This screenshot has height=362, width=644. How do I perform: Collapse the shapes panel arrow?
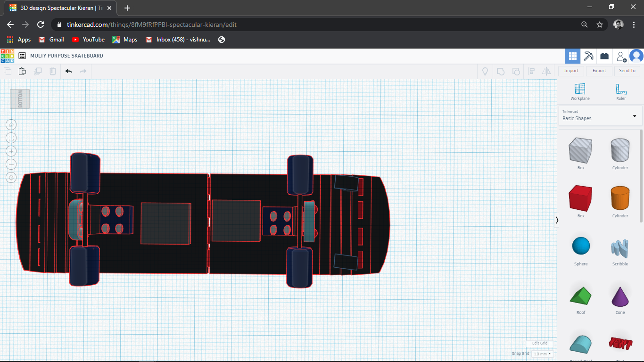557,220
